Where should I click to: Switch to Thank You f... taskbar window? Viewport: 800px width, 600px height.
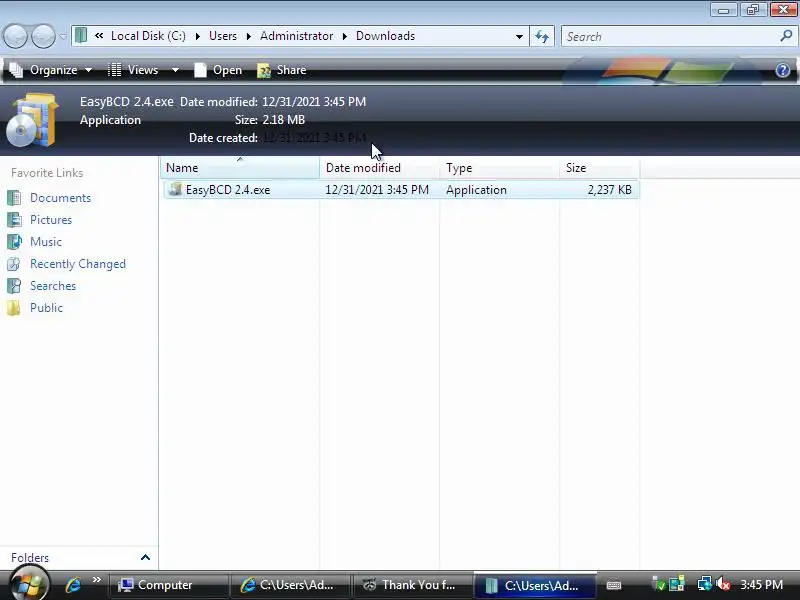(412, 585)
